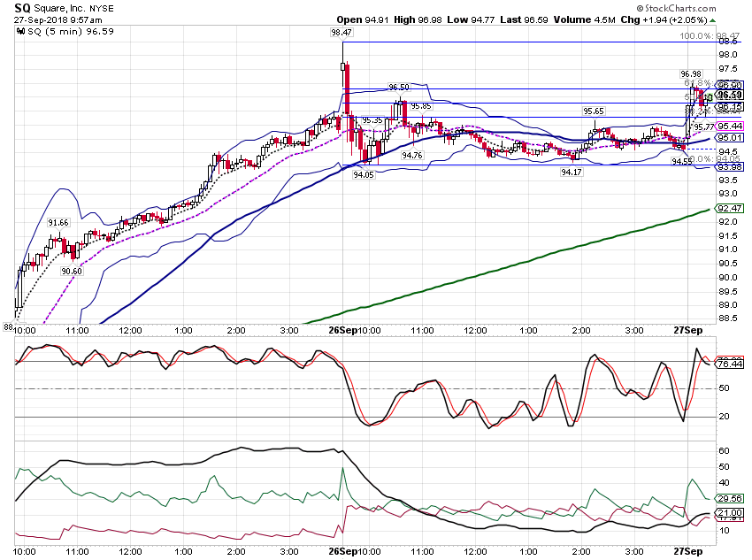
Task: Click the 95.65 price label on the chart
Action: pos(594,111)
